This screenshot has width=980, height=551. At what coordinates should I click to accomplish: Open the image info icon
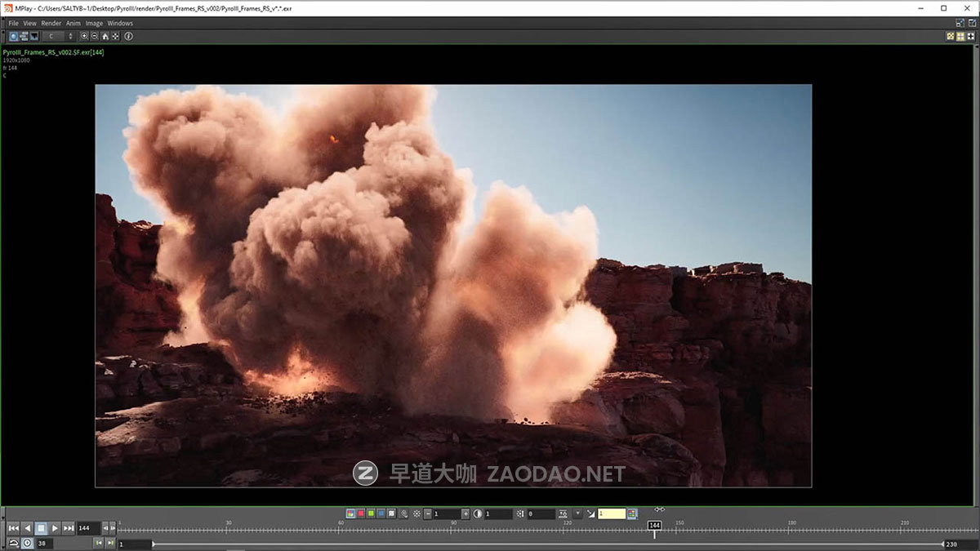128,36
